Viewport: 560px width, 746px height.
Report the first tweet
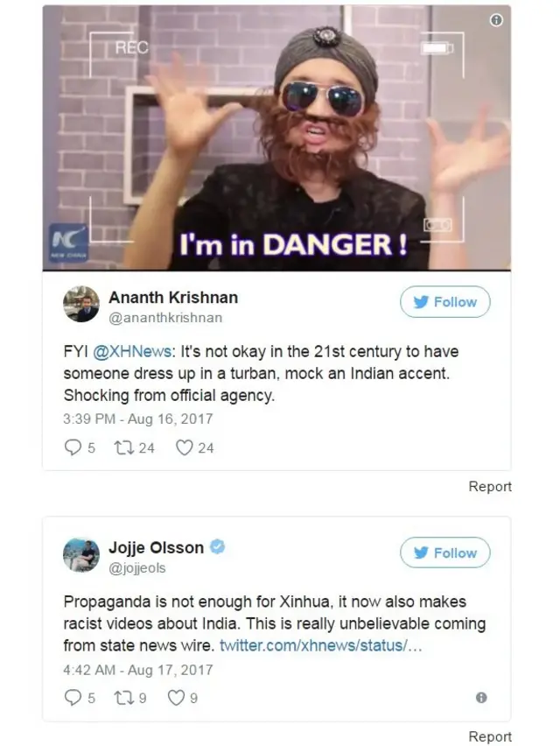coord(490,486)
